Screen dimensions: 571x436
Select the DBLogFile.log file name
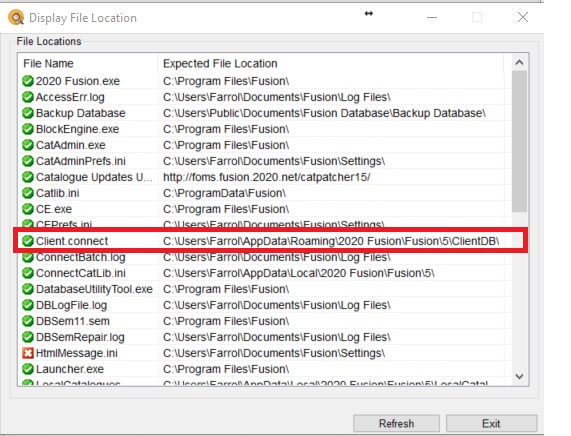tap(71, 305)
